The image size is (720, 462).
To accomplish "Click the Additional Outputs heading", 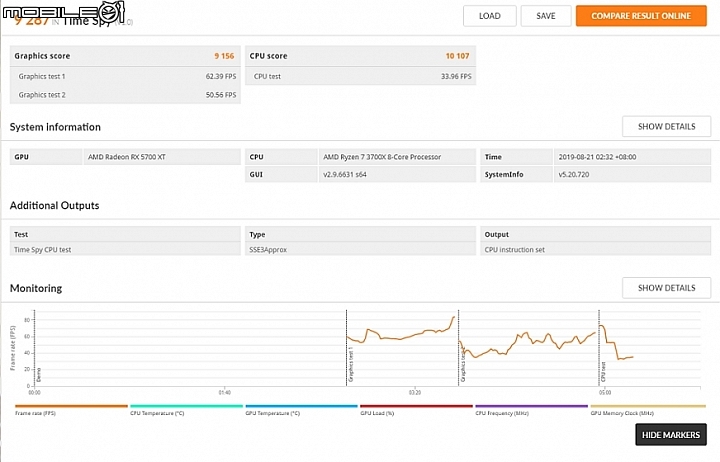I will pyautogui.click(x=55, y=205).
